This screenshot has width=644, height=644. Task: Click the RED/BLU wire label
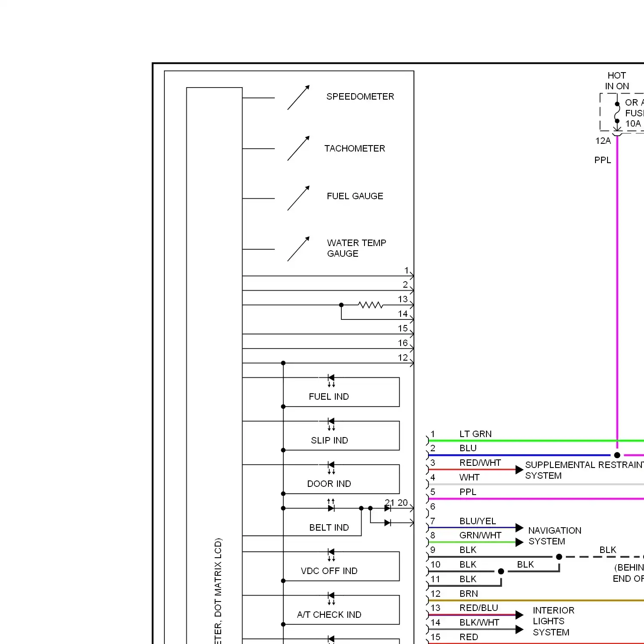pos(479,608)
